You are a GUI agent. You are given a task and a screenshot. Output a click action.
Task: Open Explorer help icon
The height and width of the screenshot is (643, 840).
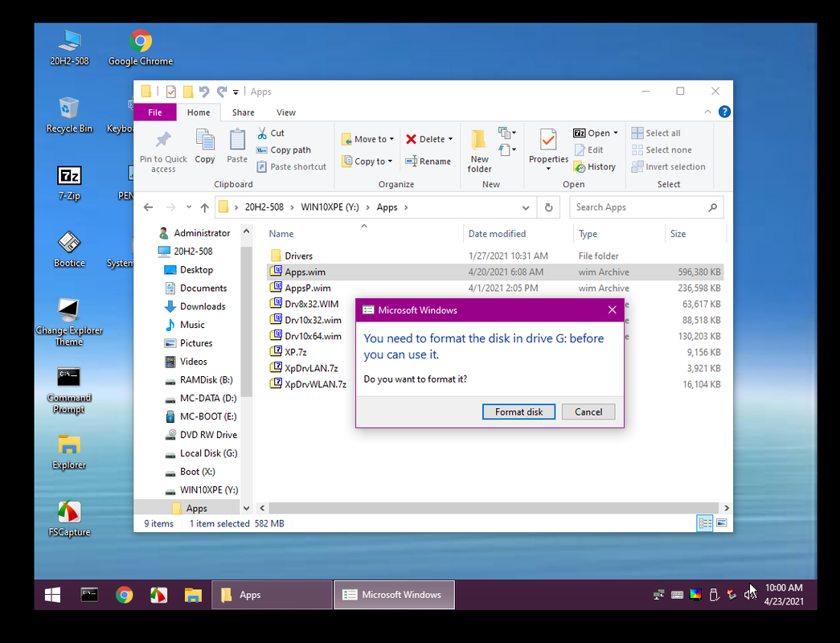pyautogui.click(x=724, y=112)
